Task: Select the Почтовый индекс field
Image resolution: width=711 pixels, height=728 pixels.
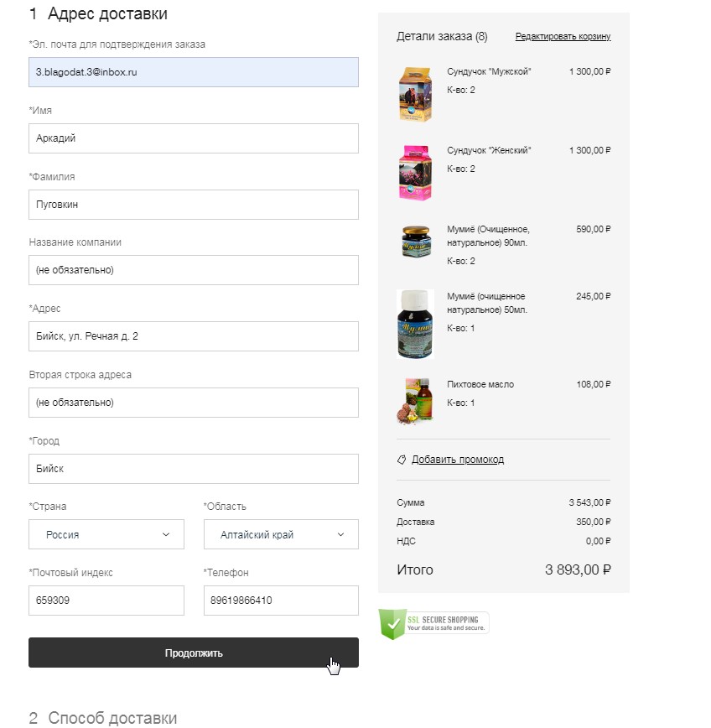Action: pyautogui.click(x=106, y=601)
